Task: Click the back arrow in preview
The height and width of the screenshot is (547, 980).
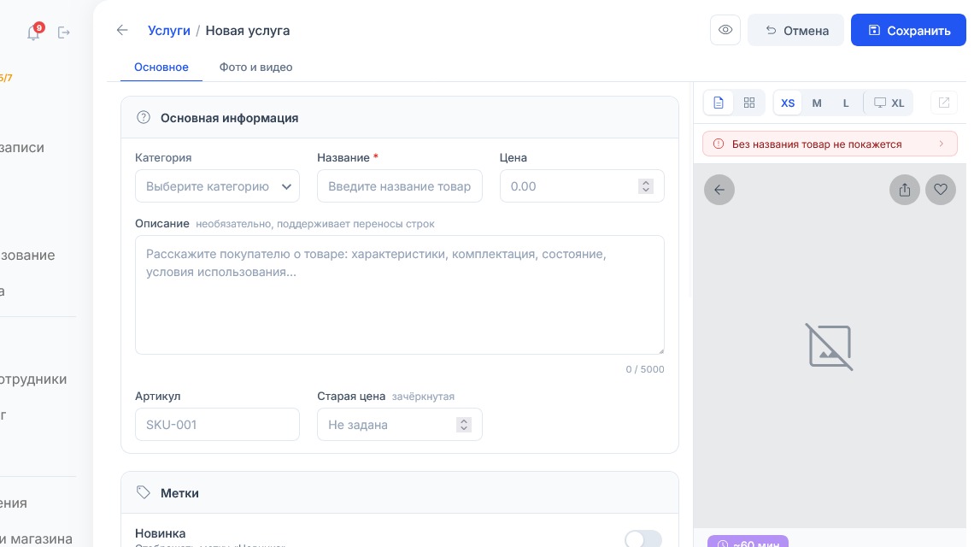Action: [x=719, y=190]
